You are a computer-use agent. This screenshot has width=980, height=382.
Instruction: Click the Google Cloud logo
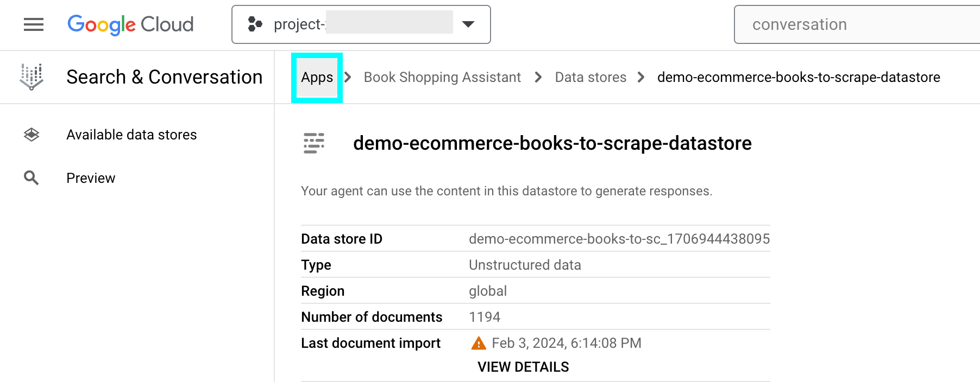click(130, 24)
